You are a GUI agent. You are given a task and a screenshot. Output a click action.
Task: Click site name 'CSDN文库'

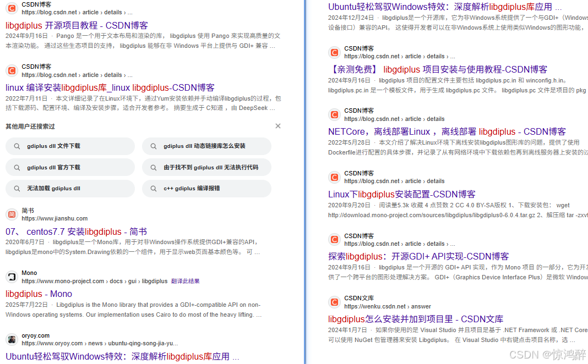pos(359,298)
